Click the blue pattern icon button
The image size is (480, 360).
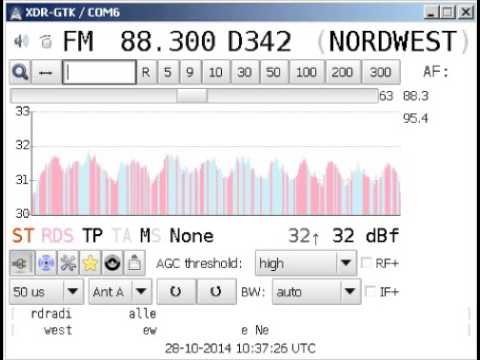pos(46,263)
